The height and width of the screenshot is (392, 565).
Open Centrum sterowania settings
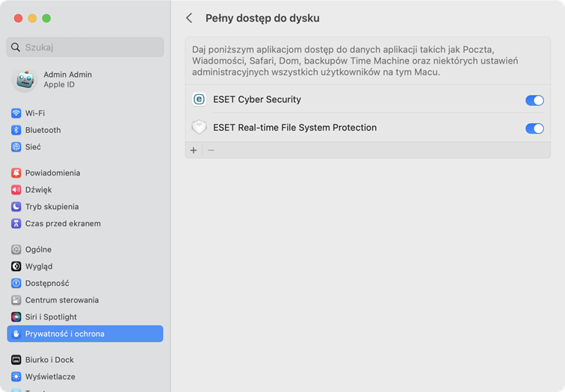coord(61,300)
